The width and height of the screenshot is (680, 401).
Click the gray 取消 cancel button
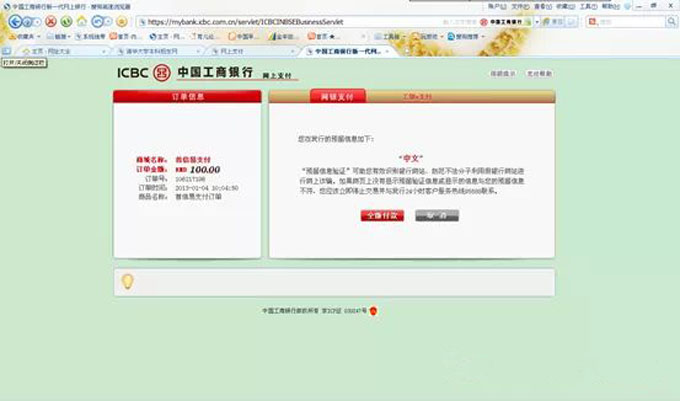point(437,215)
